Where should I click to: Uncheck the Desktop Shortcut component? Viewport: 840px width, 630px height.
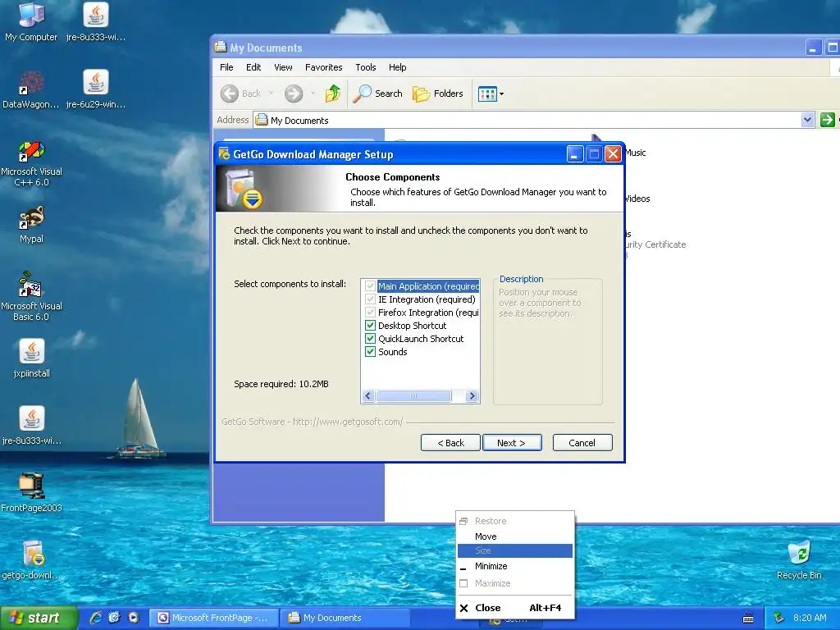point(370,325)
